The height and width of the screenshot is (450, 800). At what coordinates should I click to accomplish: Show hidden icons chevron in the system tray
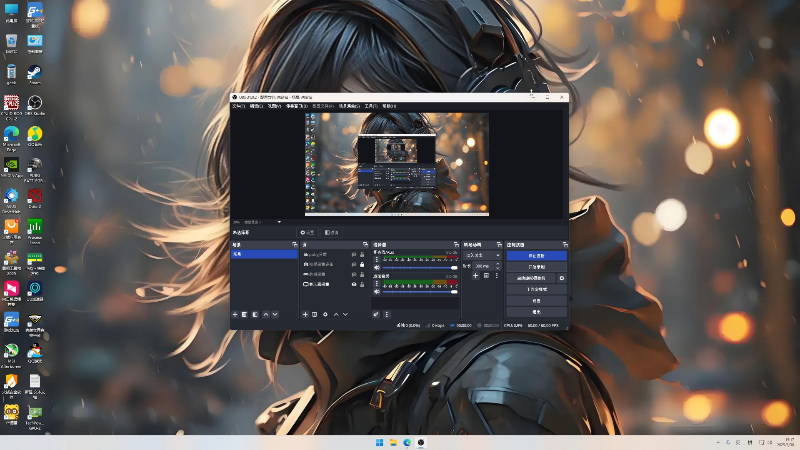click(718, 442)
